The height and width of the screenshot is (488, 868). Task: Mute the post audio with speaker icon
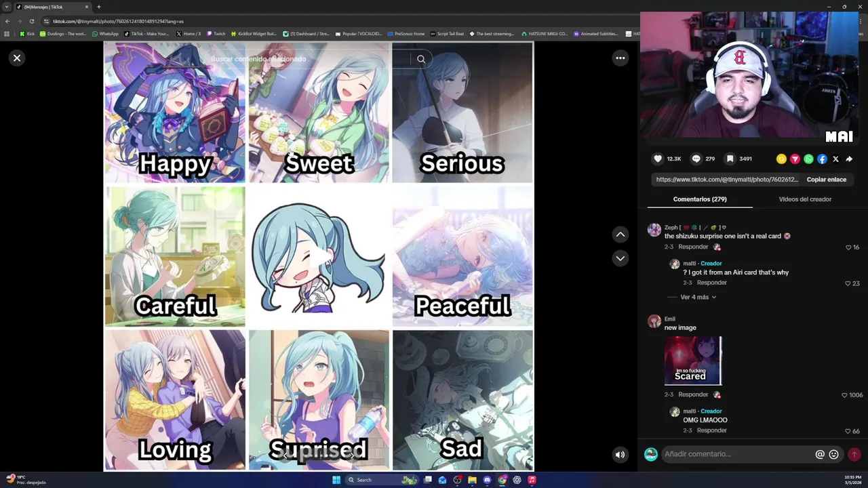620,455
